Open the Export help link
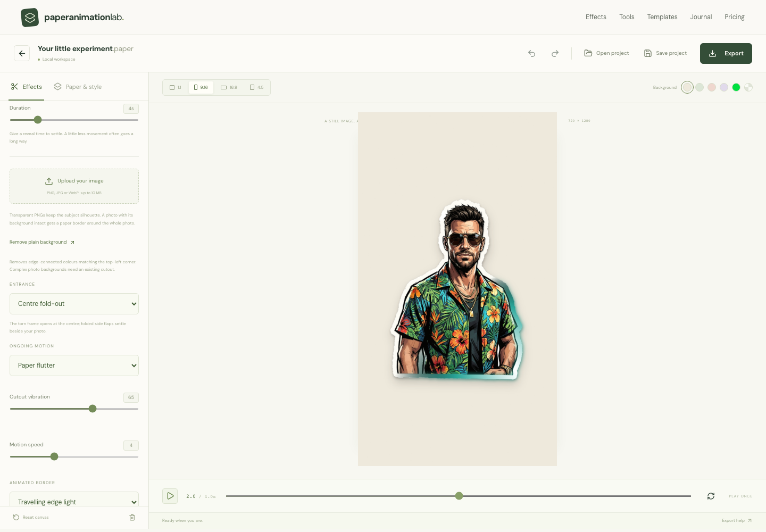This screenshot has width=766, height=532. (x=737, y=520)
